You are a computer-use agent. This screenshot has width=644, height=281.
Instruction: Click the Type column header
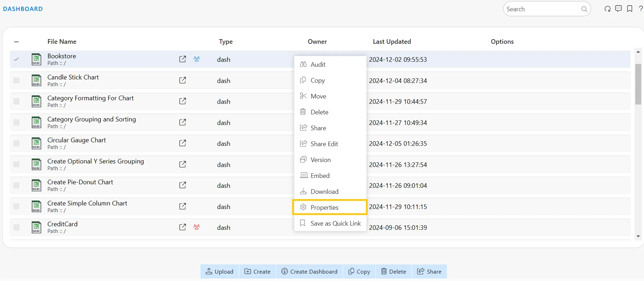[x=226, y=42]
